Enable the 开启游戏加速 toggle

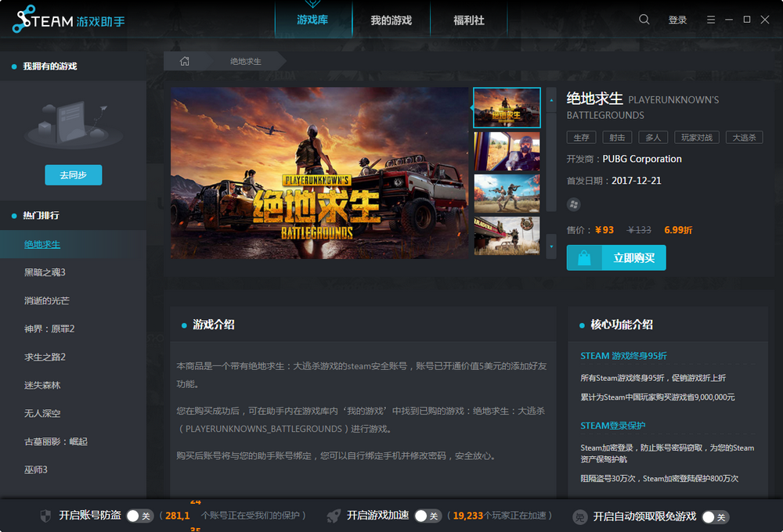[x=428, y=516]
